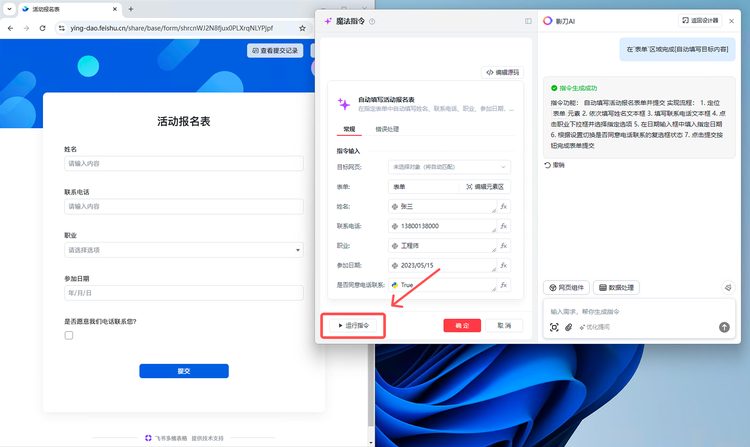Click the AI prompt input box

pyautogui.click(x=639, y=311)
